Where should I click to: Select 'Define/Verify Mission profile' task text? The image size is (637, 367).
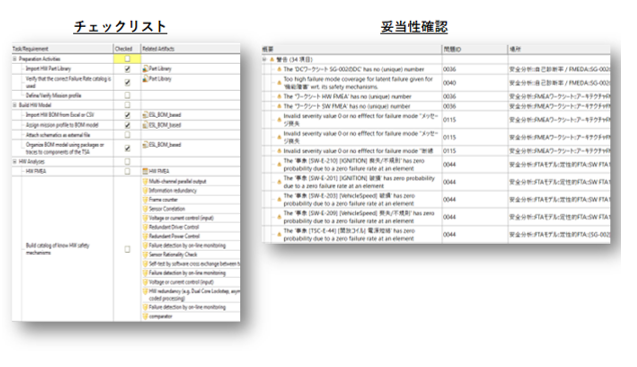[54, 96]
